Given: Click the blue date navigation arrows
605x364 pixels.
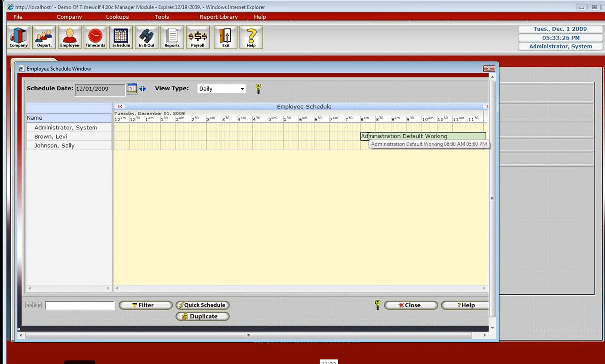Looking at the screenshot, I should 143,89.
